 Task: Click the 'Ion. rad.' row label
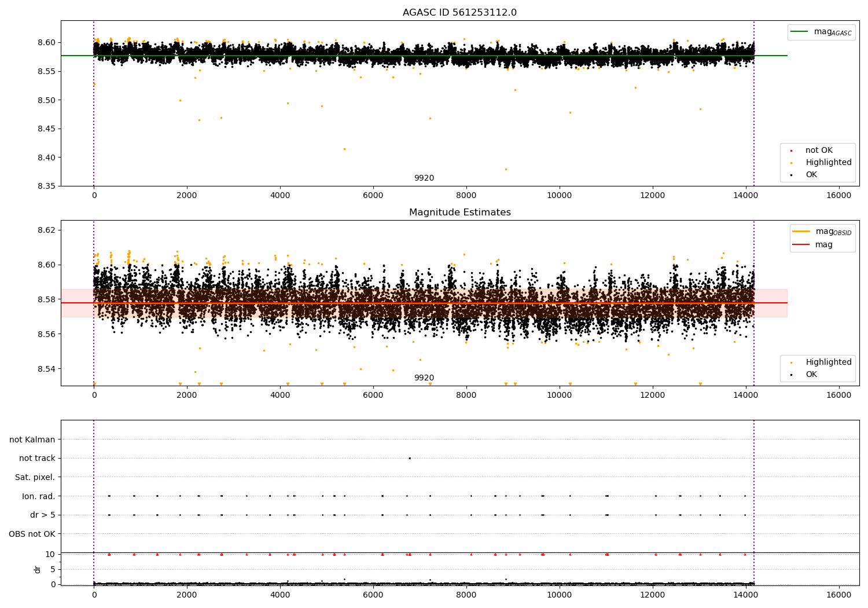tap(39, 496)
